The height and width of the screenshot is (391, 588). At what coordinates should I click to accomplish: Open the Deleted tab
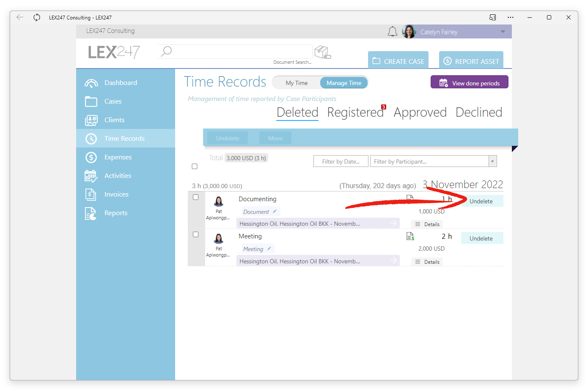tap(297, 112)
